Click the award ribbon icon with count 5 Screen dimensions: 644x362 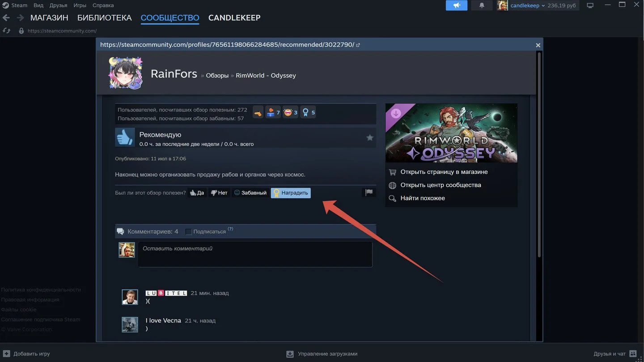point(308,113)
